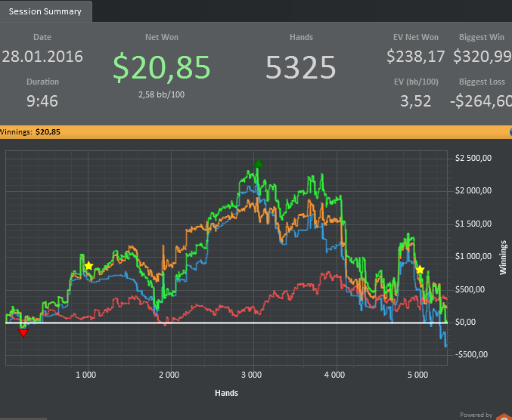
Task: Click the duration value 9:46
Action: tap(42, 101)
